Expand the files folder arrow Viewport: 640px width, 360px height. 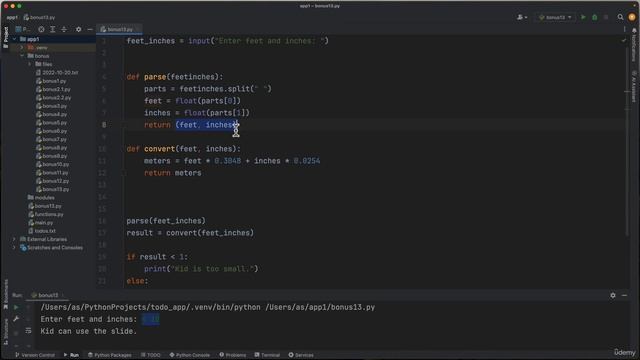pos(30,64)
